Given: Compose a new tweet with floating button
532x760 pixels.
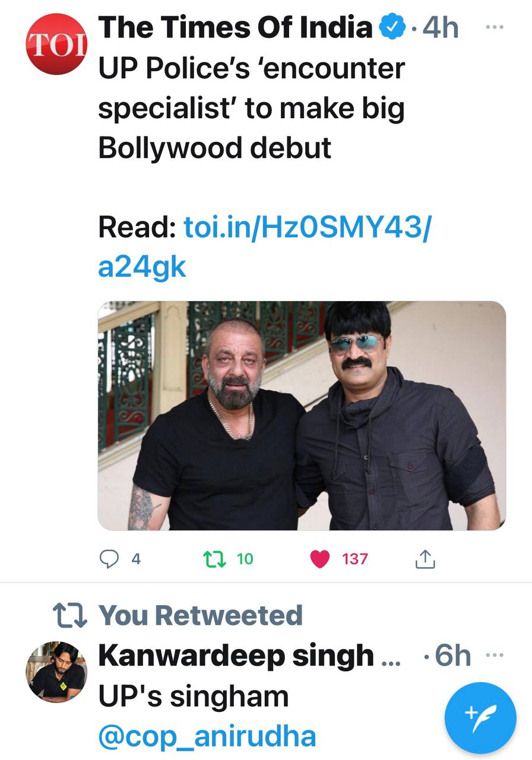Looking at the screenshot, I should tap(480, 718).
